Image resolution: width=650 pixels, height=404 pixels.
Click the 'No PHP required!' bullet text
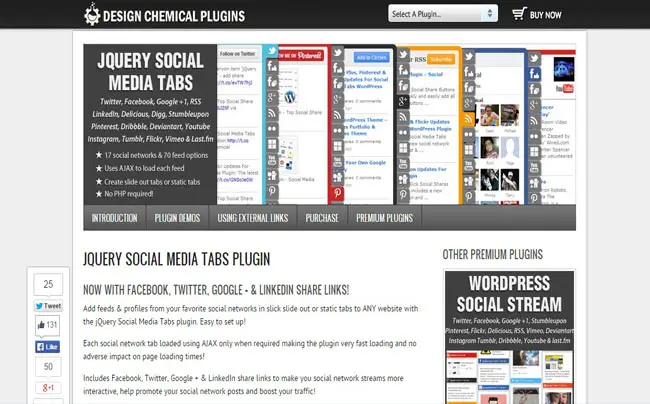(129, 194)
